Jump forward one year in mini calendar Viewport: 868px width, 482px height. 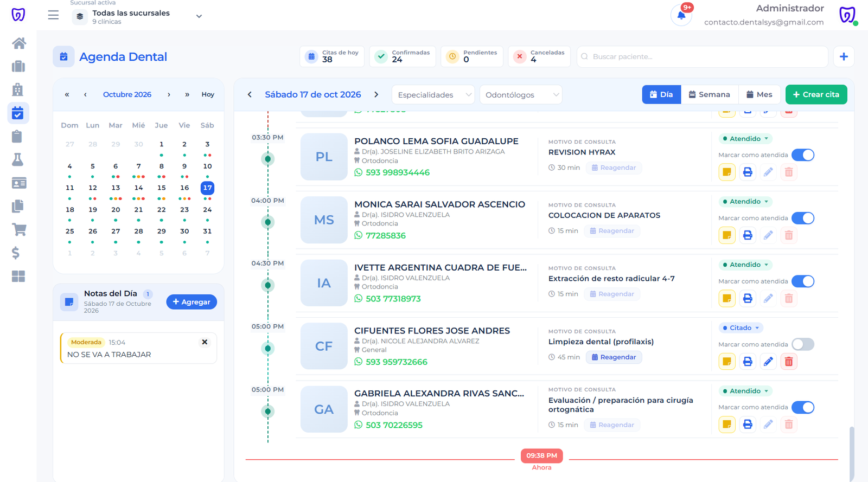pyautogui.click(x=187, y=94)
